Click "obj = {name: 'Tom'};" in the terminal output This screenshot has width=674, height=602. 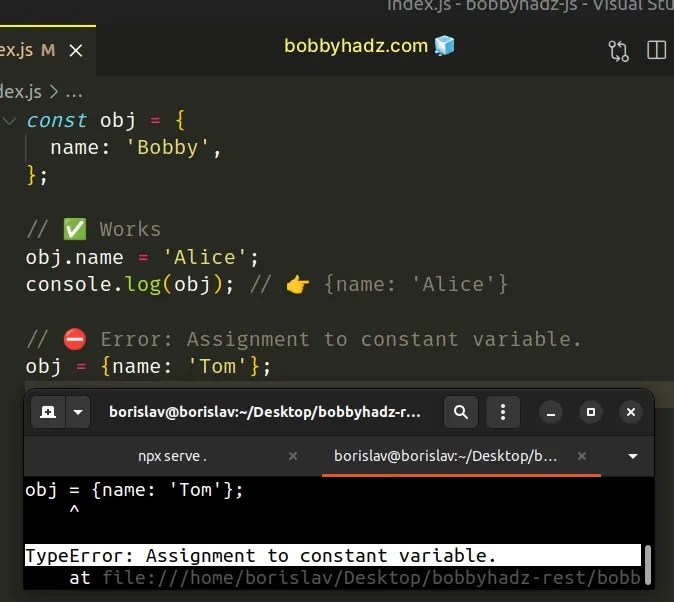(134, 490)
